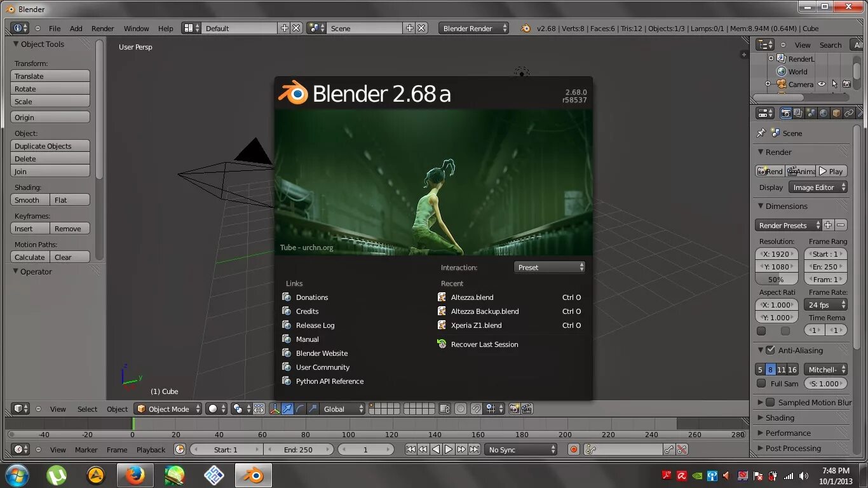Click the OpenGL render animation clapper icon
Viewport: 868px width, 488px height.
(527, 409)
